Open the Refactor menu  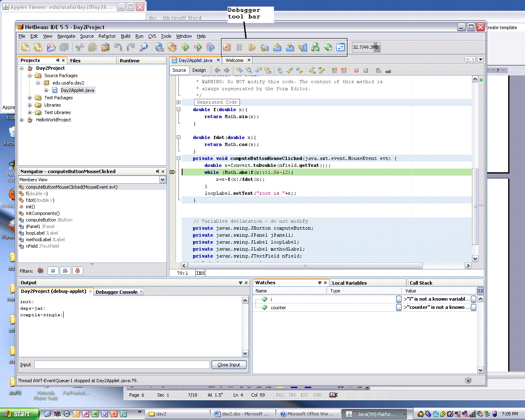click(x=107, y=36)
